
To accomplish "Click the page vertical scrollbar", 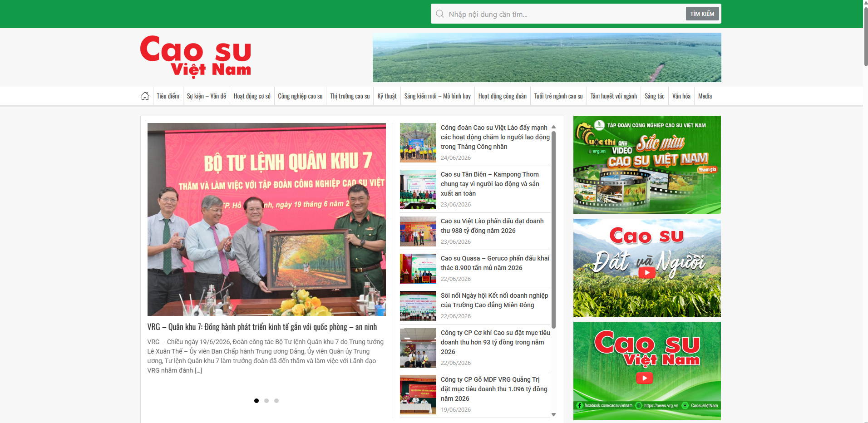I will pyautogui.click(x=866, y=36).
